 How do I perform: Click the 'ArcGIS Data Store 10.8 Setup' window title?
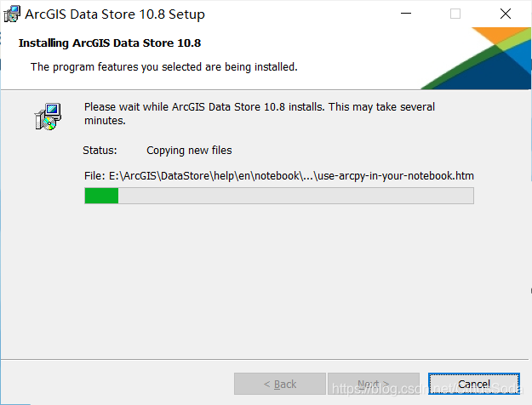tap(115, 14)
